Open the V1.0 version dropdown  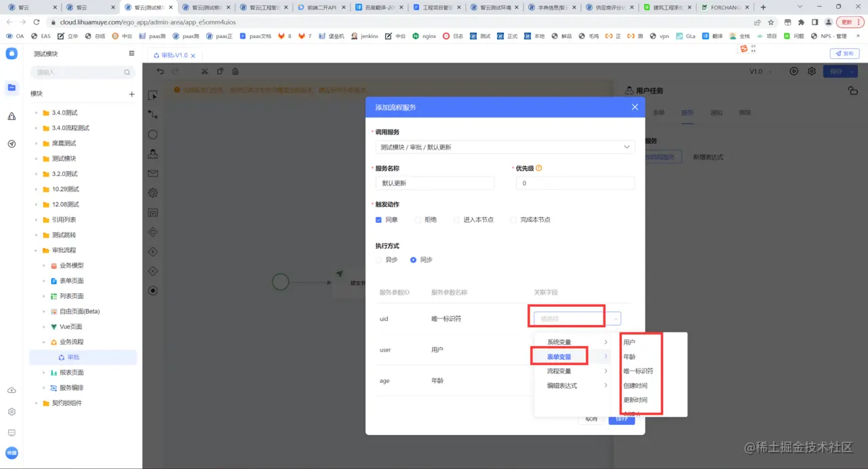(760, 71)
